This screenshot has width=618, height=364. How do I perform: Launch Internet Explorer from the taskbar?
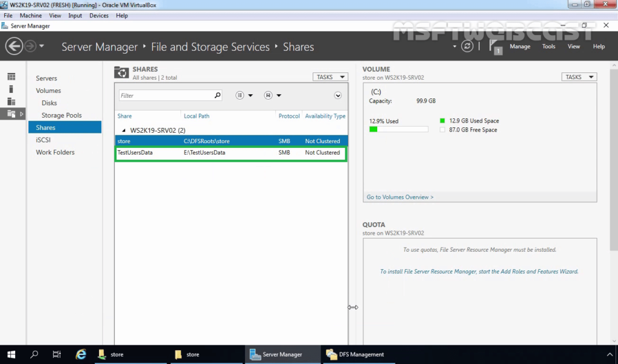point(81,354)
